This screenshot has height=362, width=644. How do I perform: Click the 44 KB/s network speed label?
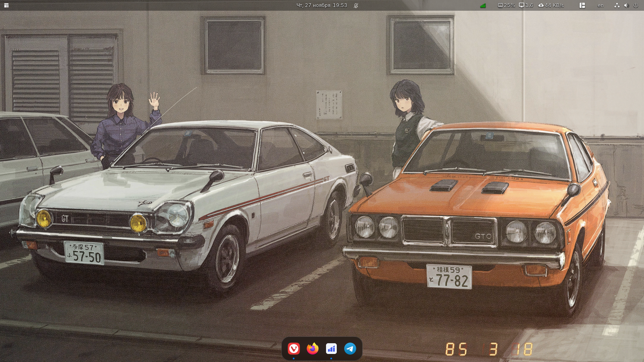pyautogui.click(x=554, y=5)
